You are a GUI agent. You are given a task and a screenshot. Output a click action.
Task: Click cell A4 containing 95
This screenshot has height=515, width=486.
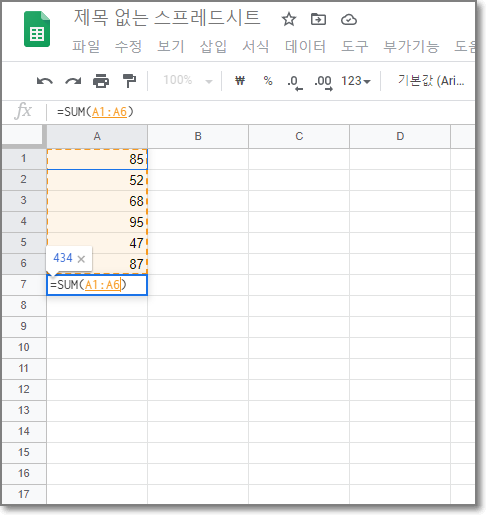click(x=97, y=222)
